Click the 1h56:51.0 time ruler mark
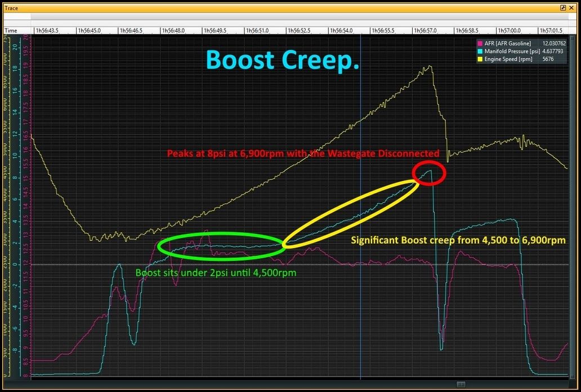The width and height of the screenshot is (581, 392). tap(258, 30)
